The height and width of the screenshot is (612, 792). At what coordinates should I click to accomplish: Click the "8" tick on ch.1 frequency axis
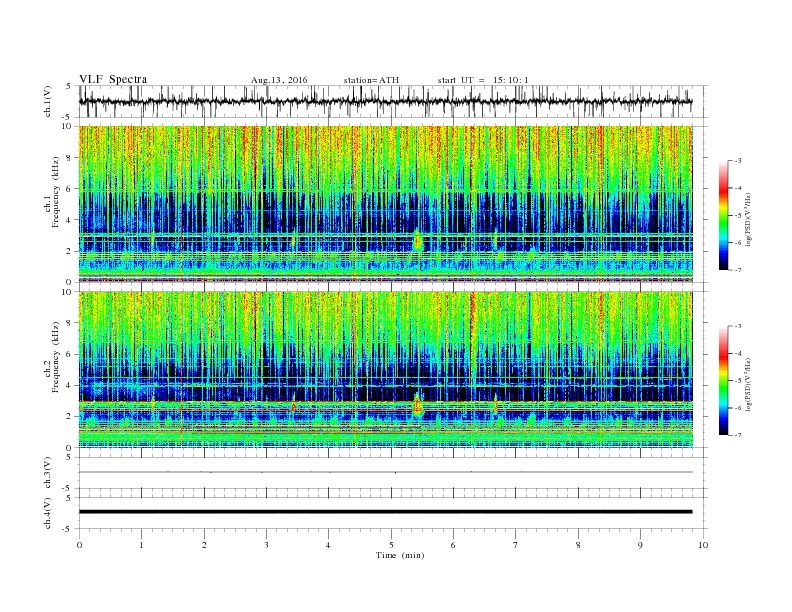point(69,158)
